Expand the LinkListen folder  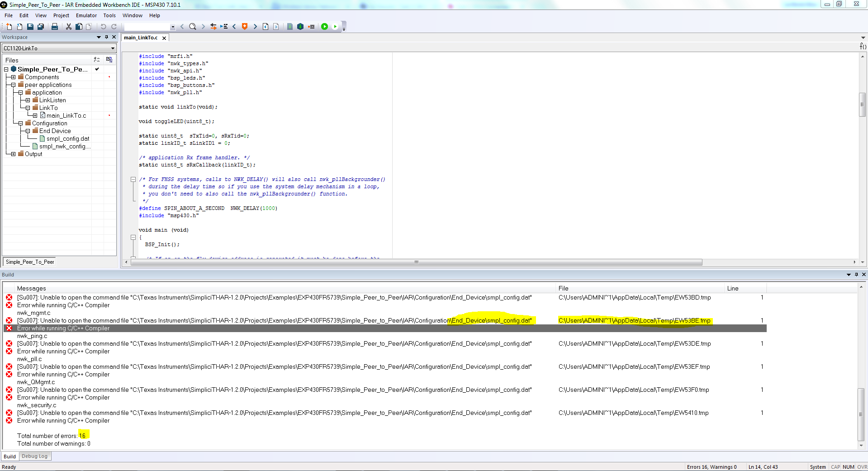point(28,100)
